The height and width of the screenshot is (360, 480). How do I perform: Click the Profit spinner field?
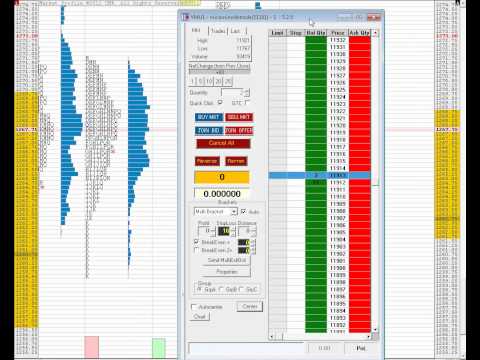point(206,231)
